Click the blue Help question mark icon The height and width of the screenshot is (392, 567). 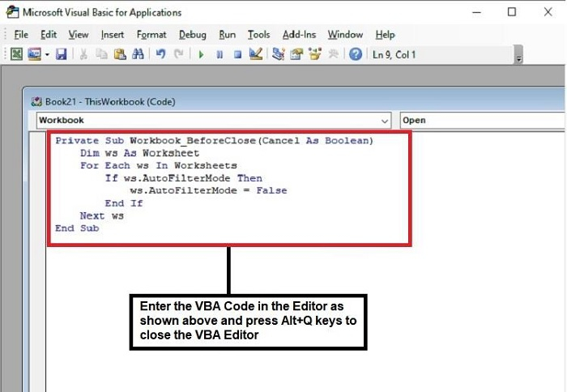pos(356,54)
